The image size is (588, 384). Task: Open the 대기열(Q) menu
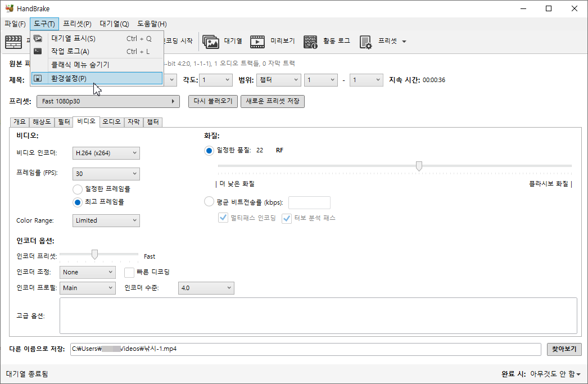coord(114,24)
